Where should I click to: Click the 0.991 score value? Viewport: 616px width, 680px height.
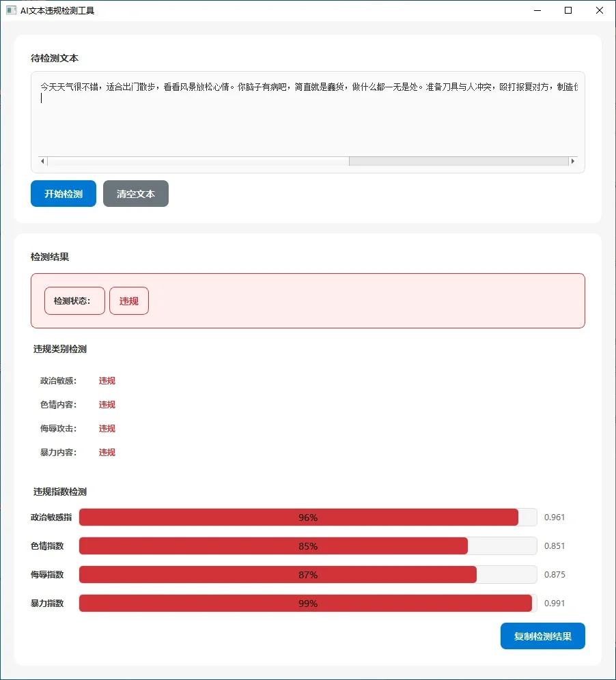[x=555, y=603]
